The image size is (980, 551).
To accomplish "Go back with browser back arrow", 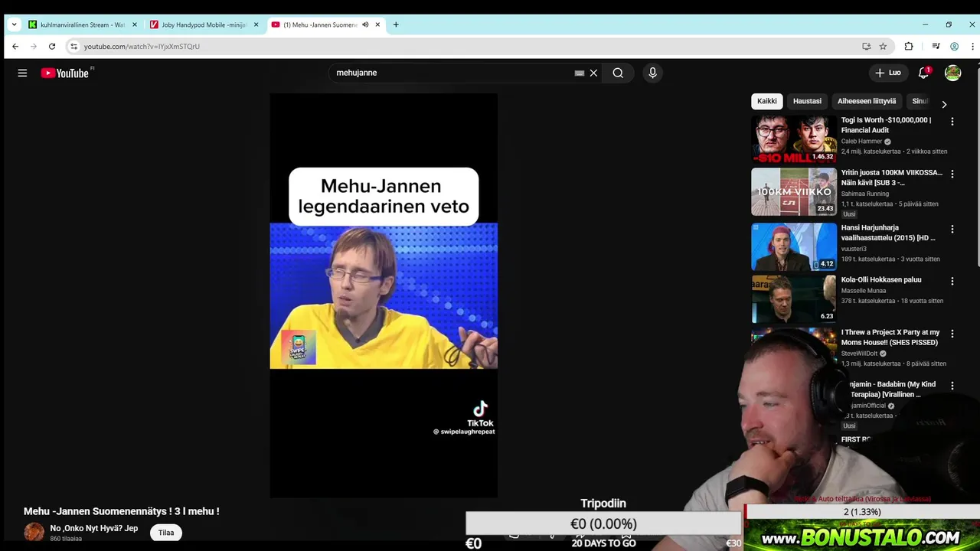I will coord(15,46).
